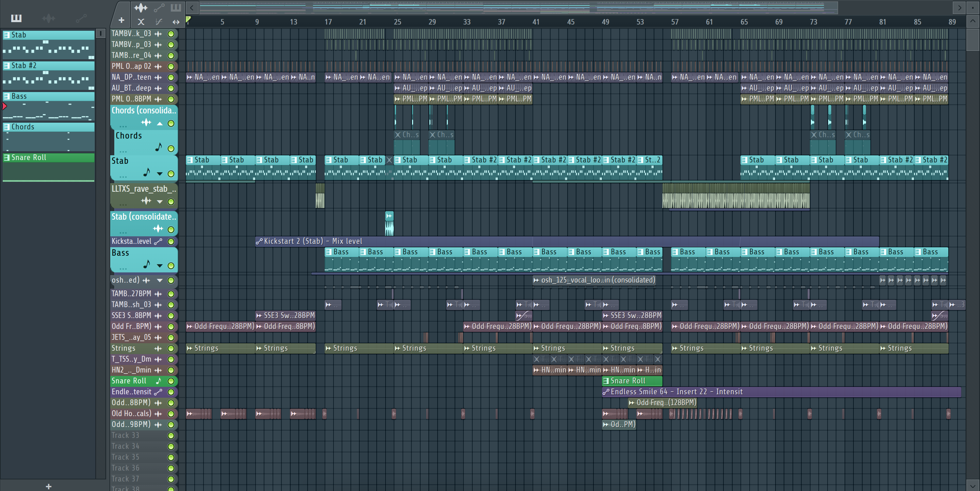Select the Snare Roll pattern clip in playlist

coord(632,381)
